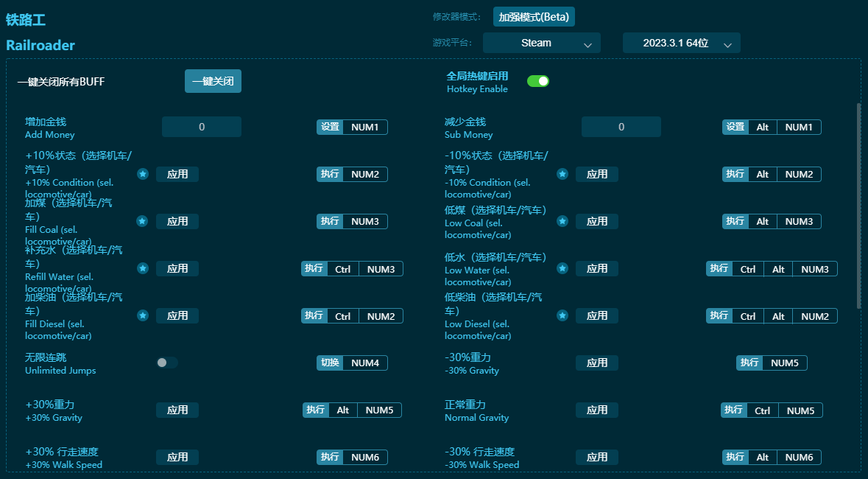Apply the +30% Walk Speed cheat
The image size is (868, 479).
coord(177,457)
